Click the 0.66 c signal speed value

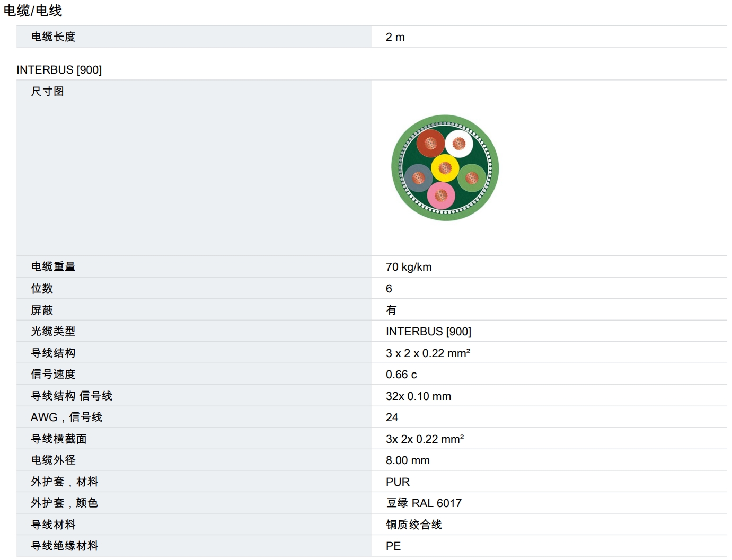pyautogui.click(x=401, y=375)
